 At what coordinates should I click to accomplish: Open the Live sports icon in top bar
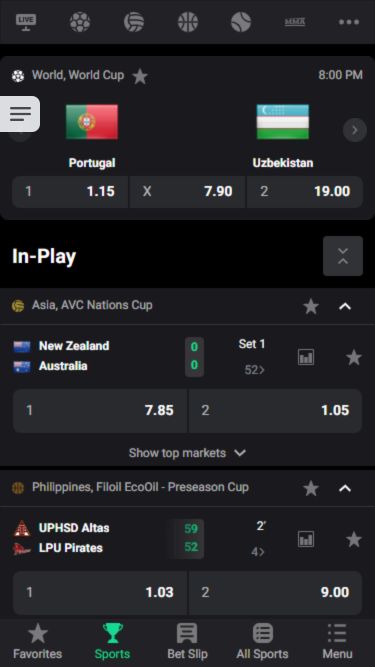click(26, 21)
